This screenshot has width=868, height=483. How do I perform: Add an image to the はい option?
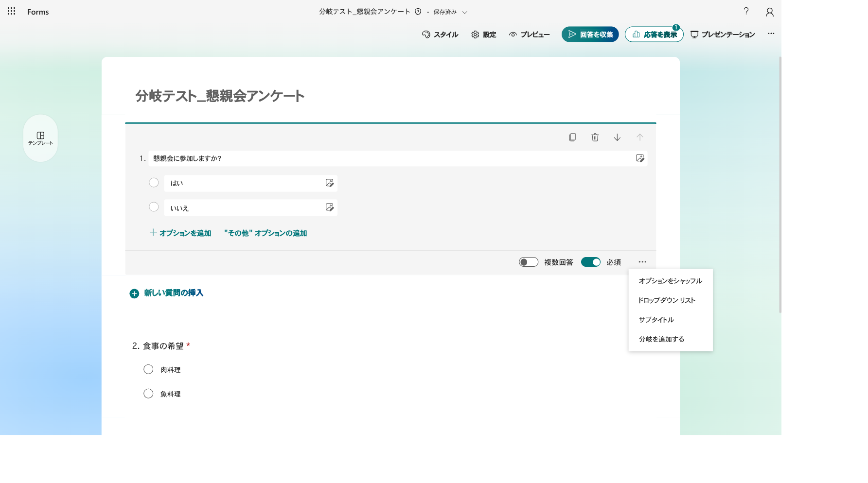tap(329, 183)
